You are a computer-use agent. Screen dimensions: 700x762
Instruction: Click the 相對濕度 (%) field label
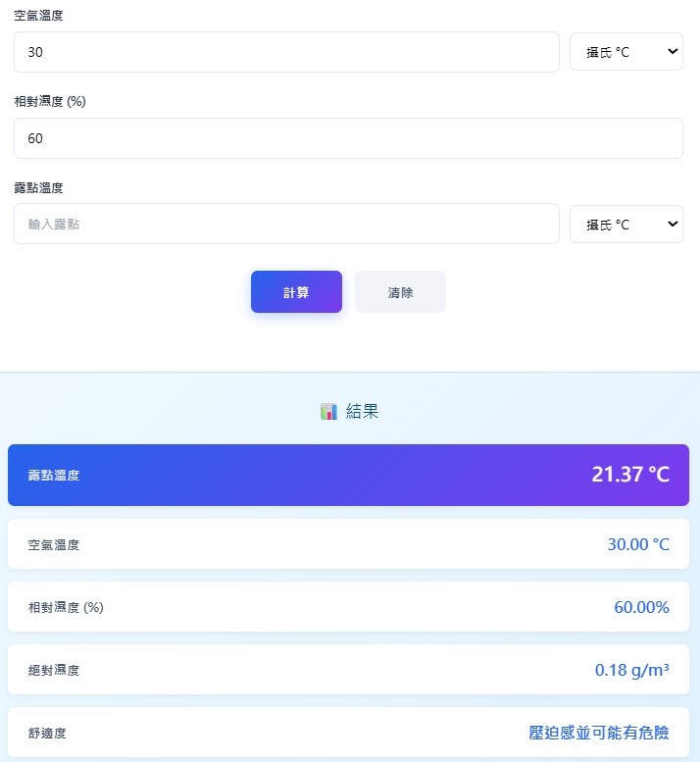50,102
